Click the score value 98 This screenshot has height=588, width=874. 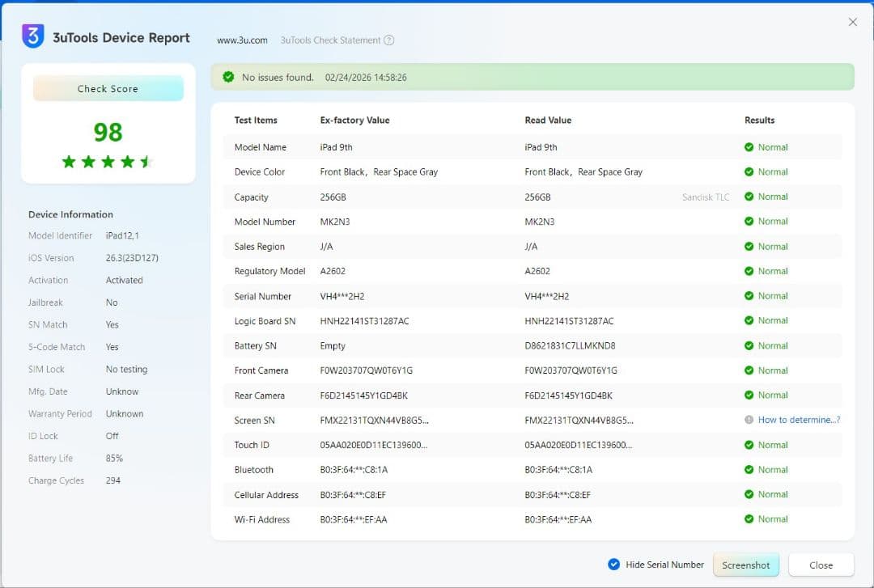(x=108, y=132)
